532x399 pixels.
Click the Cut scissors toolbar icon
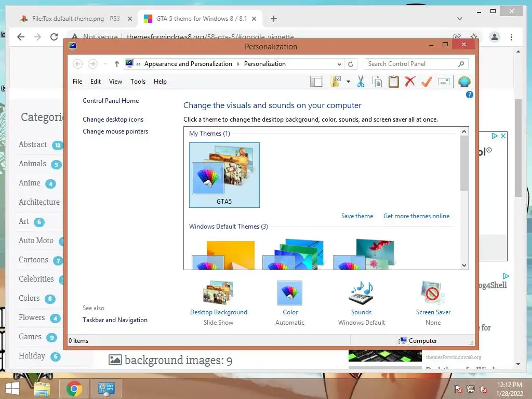click(x=361, y=82)
